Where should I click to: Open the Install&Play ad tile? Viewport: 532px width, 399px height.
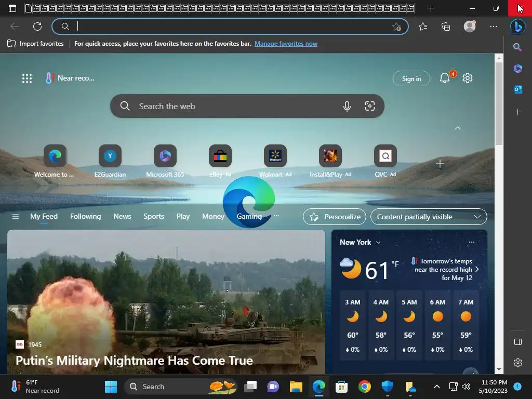click(x=330, y=161)
